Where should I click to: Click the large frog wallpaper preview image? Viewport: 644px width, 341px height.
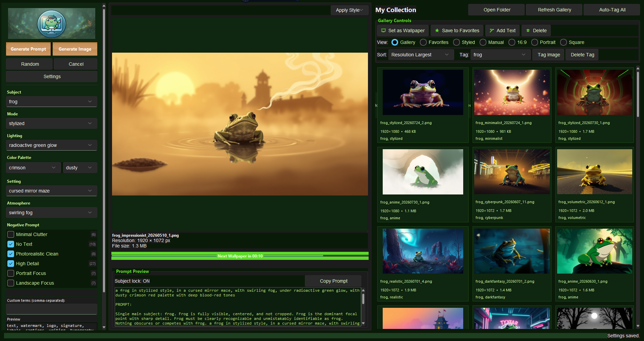[x=240, y=124]
